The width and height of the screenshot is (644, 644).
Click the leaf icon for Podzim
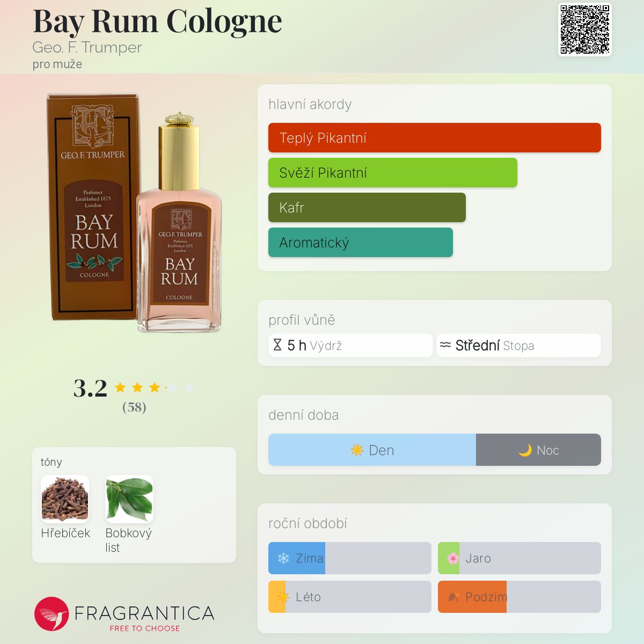pyautogui.click(x=453, y=597)
